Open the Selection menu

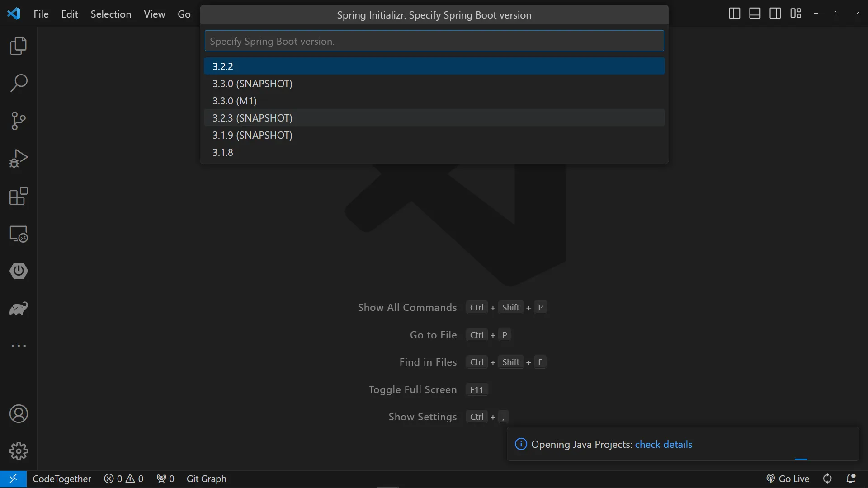point(111,14)
